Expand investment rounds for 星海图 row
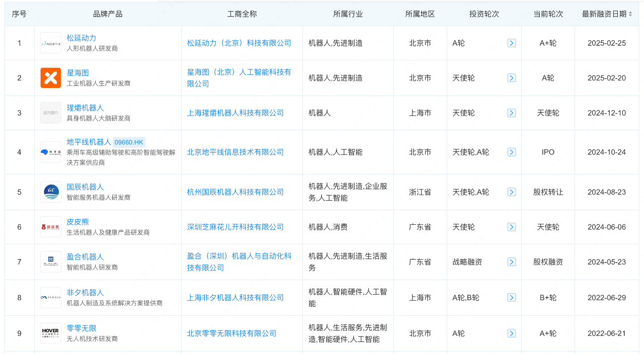 [x=512, y=78]
